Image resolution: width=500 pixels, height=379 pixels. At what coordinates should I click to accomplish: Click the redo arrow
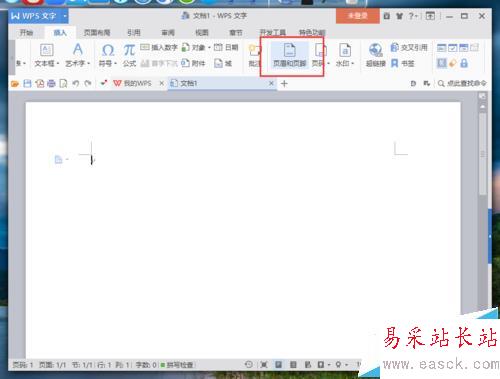pos(88,83)
